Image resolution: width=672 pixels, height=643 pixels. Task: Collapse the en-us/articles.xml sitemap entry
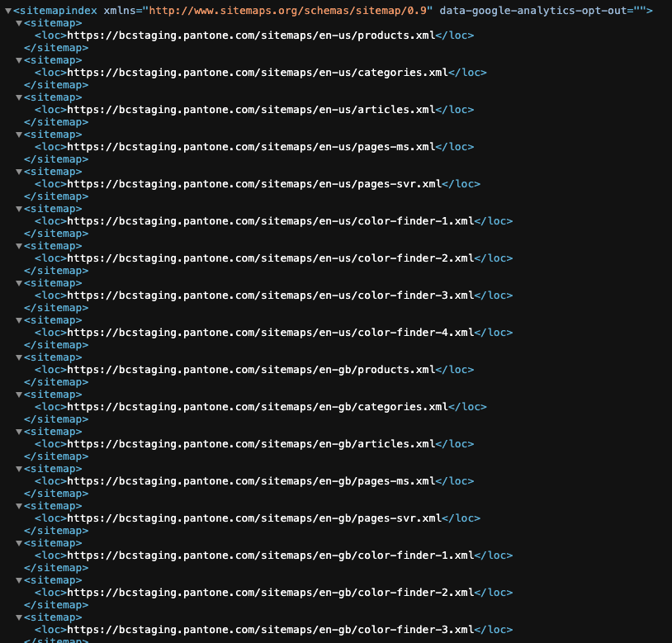(x=18, y=97)
